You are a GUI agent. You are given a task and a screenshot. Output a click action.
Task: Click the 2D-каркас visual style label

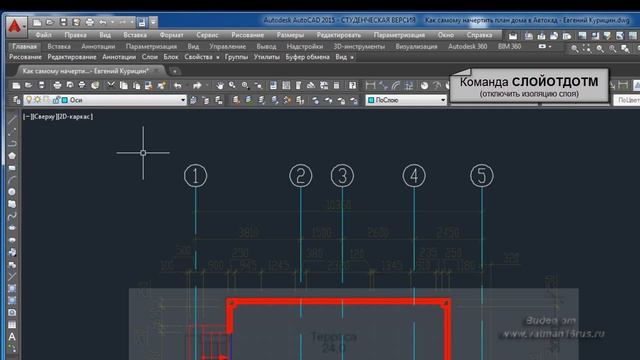75,117
